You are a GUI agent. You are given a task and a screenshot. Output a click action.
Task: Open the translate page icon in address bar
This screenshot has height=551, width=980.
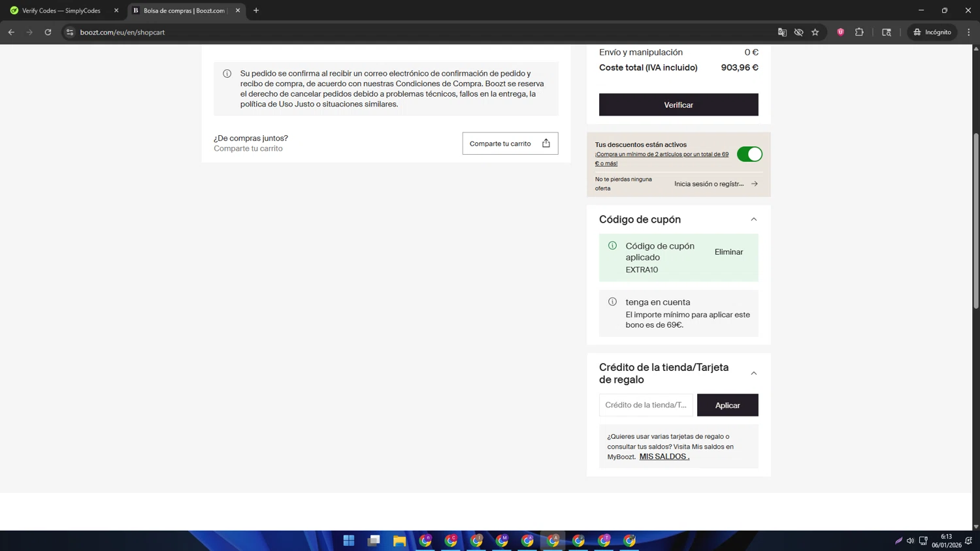(x=782, y=32)
